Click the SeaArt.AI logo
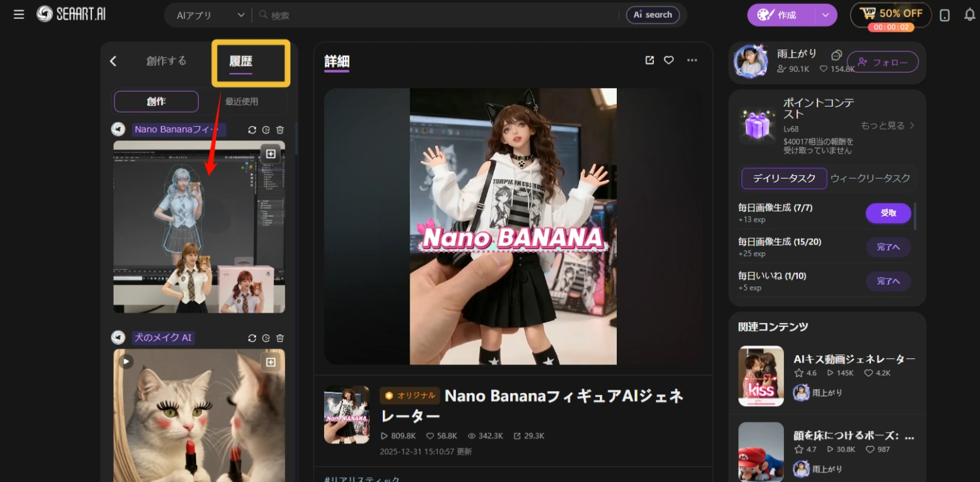This screenshot has width=980, height=482. pyautogui.click(x=71, y=14)
